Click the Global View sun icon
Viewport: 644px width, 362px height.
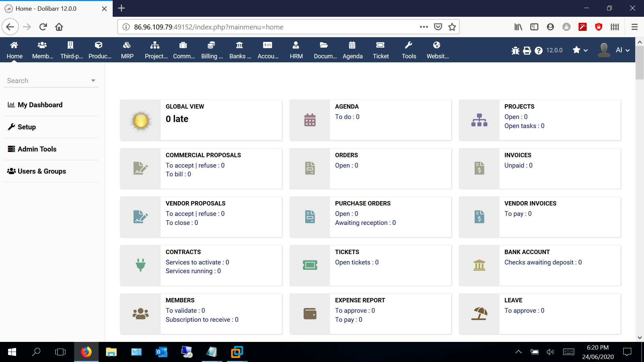(x=141, y=121)
